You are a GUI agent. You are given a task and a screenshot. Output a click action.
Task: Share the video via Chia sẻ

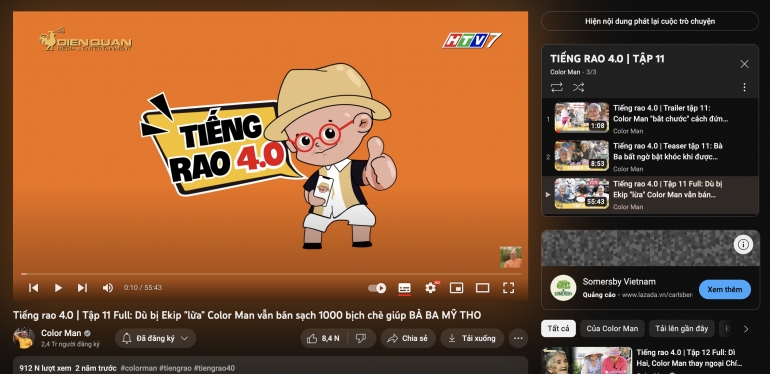point(408,338)
